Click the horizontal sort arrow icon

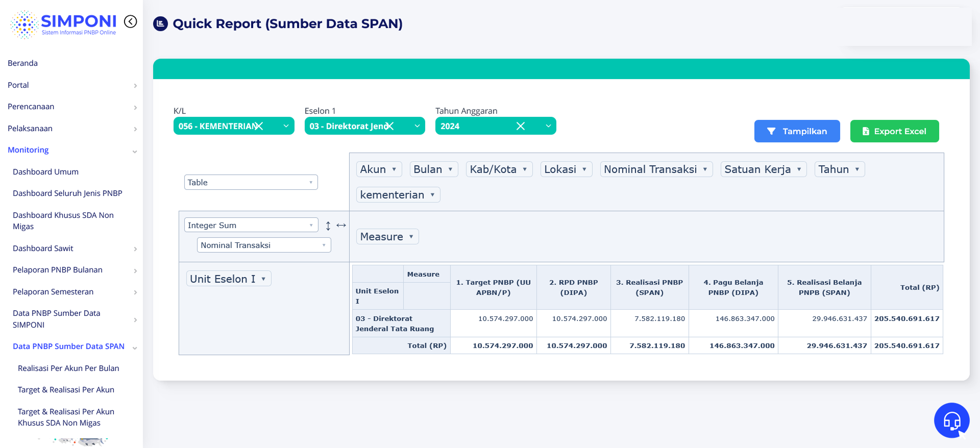[x=341, y=225]
